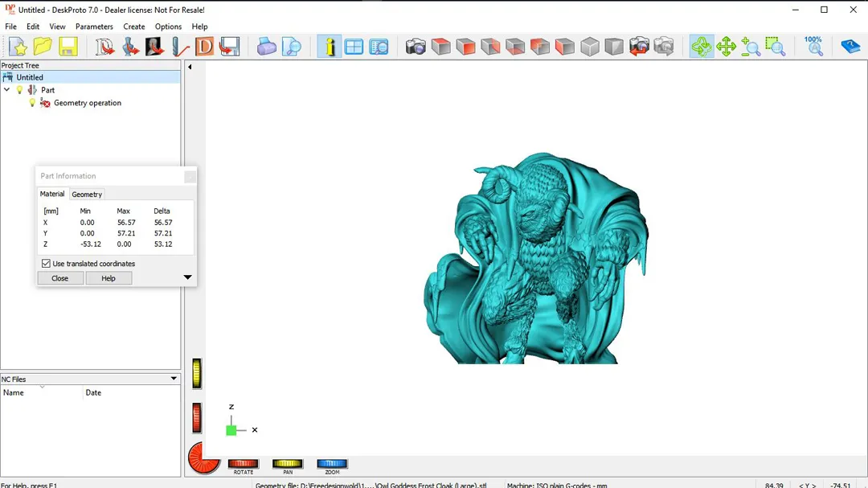Select the Geometry operation tree item

click(88, 103)
